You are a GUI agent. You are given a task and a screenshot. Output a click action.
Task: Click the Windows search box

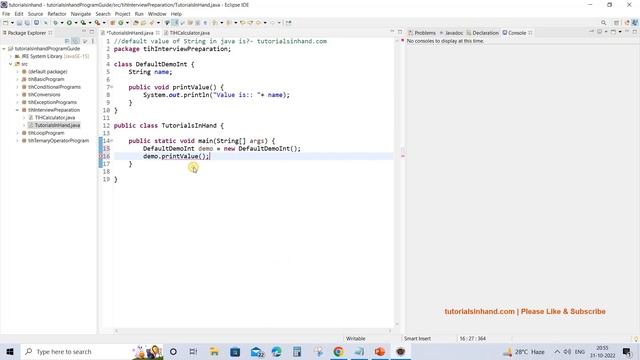point(92,351)
